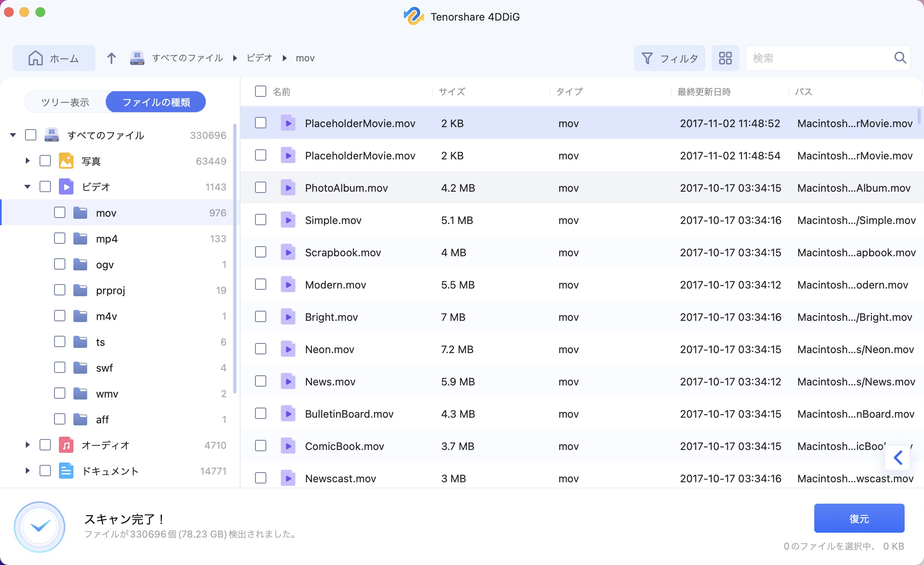Check the box for PhotoAlbum.mov
Image resolution: width=924 pixels, height=565 pixels.
pos(261,187)
